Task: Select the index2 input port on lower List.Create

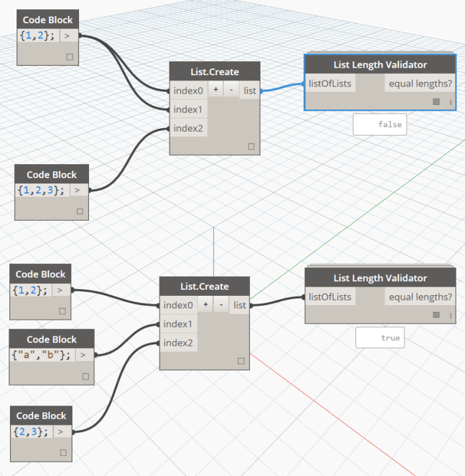Action: coord(177,343)
